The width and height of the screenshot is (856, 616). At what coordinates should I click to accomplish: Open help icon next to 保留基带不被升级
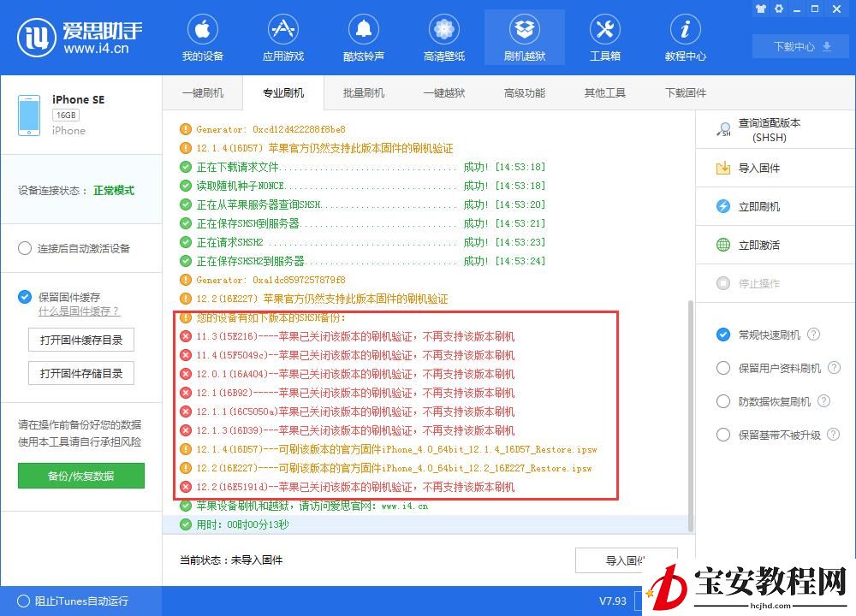(x=833, y=435)
